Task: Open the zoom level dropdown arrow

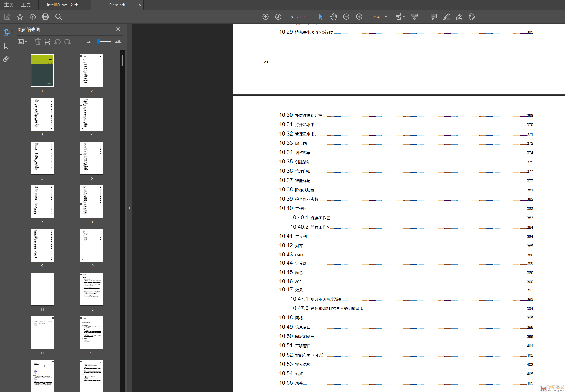Action: coord(386,17)
